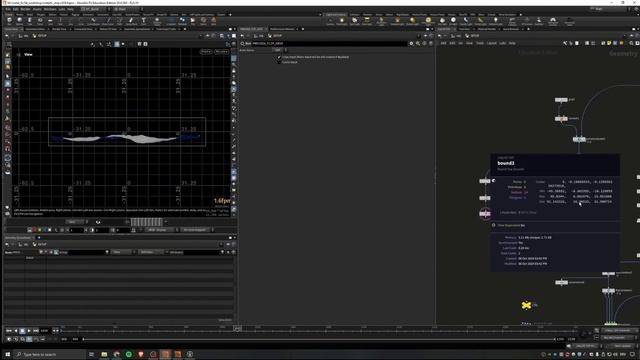The width and height of the screenshot is (640, 360).
Task: Open File Explorer from the taskbar
Action: click(104, 354)
